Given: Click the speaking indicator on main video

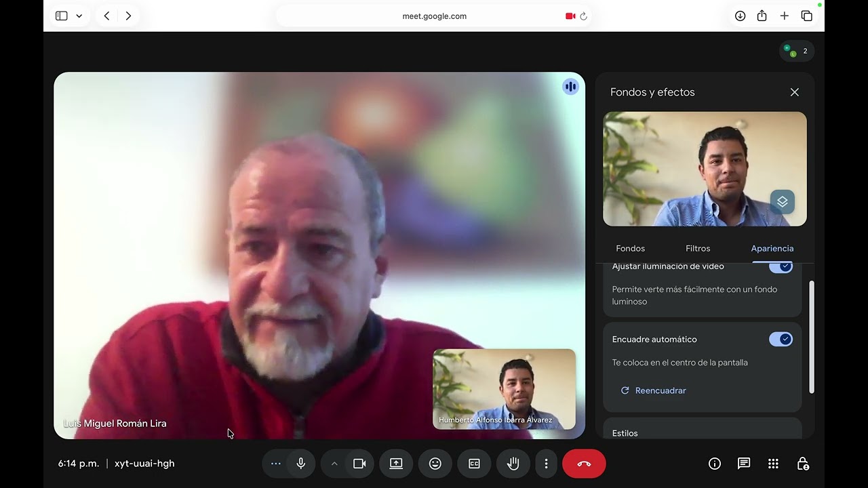Looking at the screenshot, I should [570, 87].
